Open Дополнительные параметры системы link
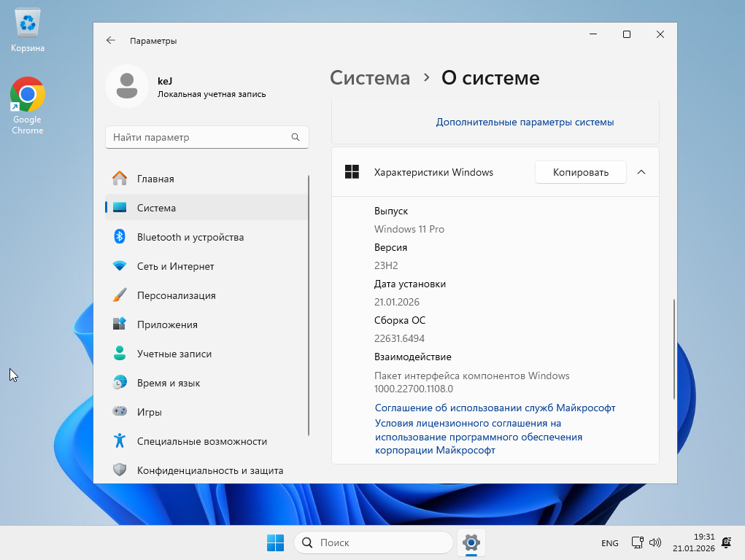Image resolution: width=745 pixels, height=560 pixels. click(525, 122)
